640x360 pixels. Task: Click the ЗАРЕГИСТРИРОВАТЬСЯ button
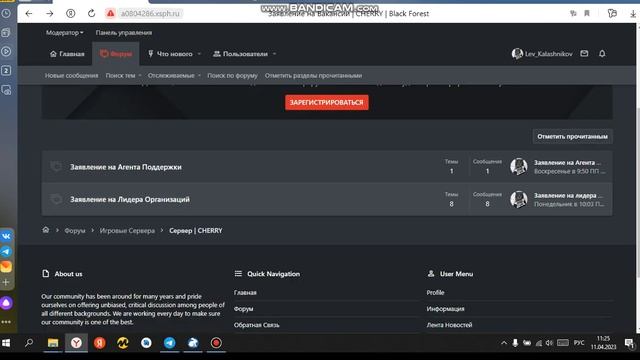327,102
